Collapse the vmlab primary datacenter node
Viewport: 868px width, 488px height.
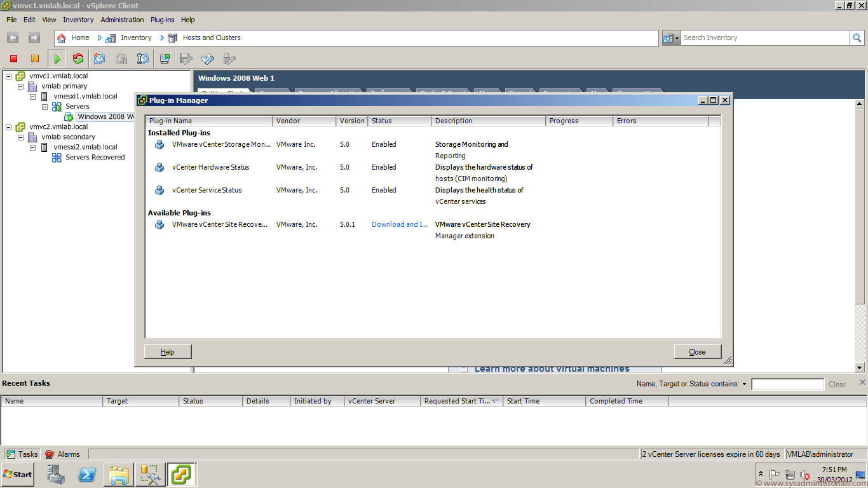click(x=20, y=86)
